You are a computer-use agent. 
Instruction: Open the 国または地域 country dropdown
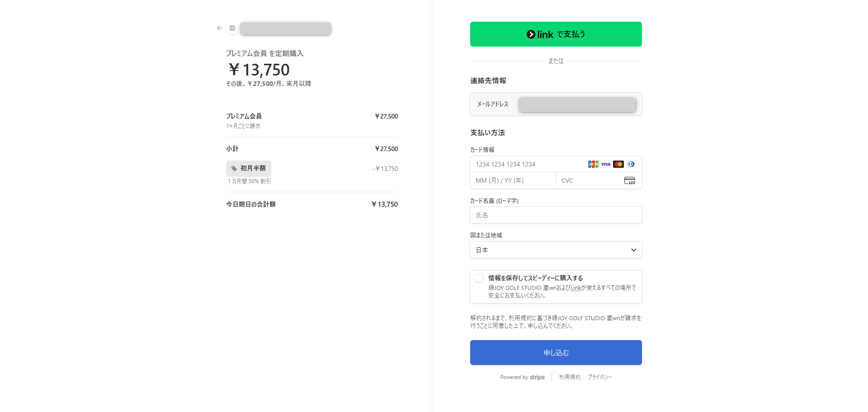tap(555, 250)
